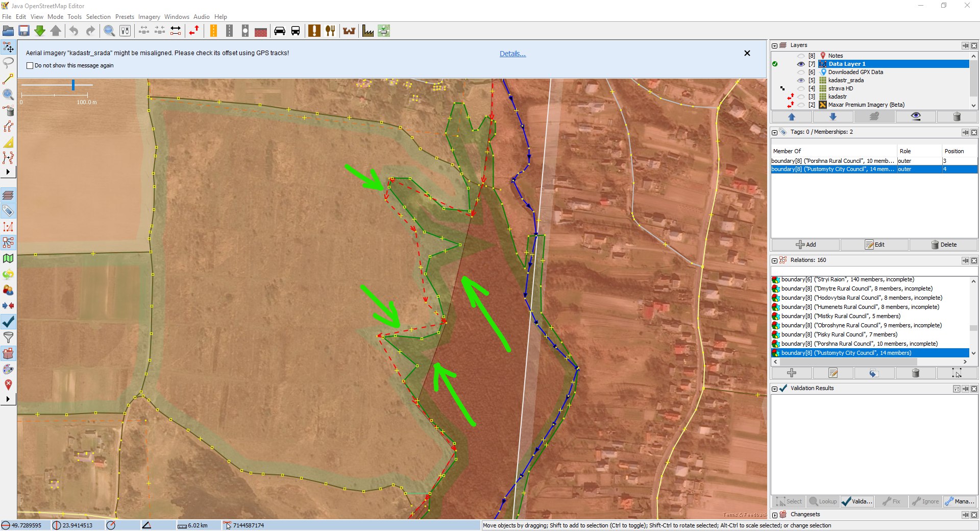Click Edit button in memberships panel
This screenshot has height=531, width=980.
tap(874, 245)
